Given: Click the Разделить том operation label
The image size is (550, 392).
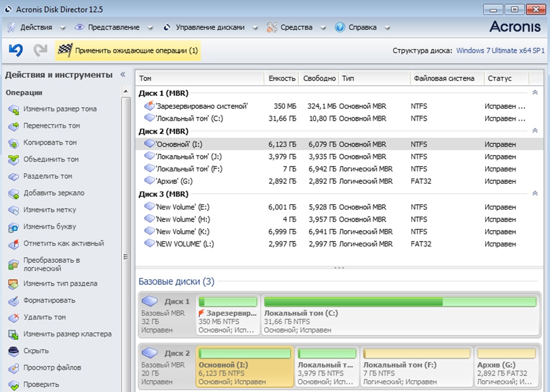Looking at the screenshot, I should [48, 176].
